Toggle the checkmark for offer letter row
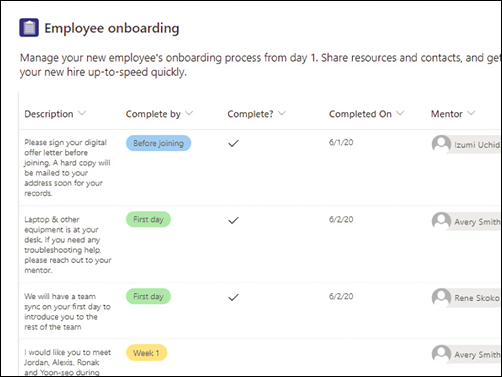502x377 pixels. pyautogui.click(x=233, y=144)
